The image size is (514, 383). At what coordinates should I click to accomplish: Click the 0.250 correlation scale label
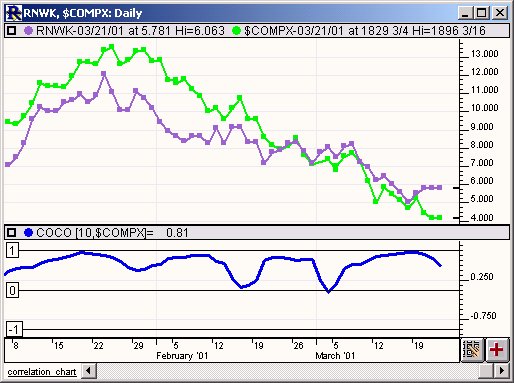tap(482, 277)
